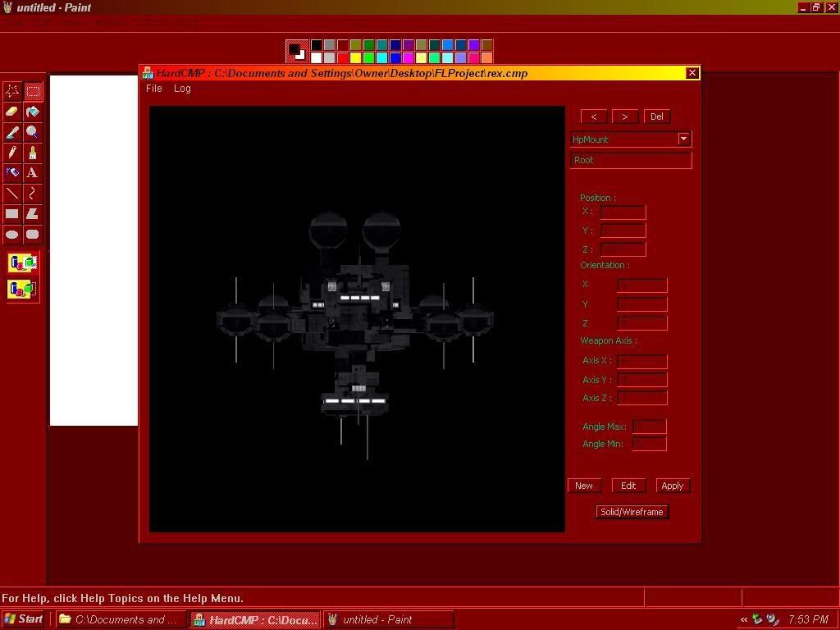The width and height of the screenshot is (840, 630).
Task: Select the Text tool
Action: (x=33, y=173)
